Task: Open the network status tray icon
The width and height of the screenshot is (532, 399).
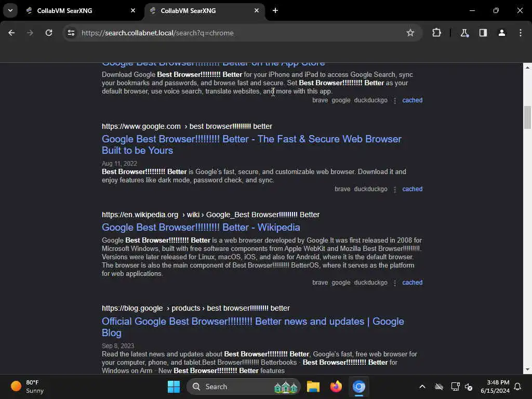Action: click(455, 387)
